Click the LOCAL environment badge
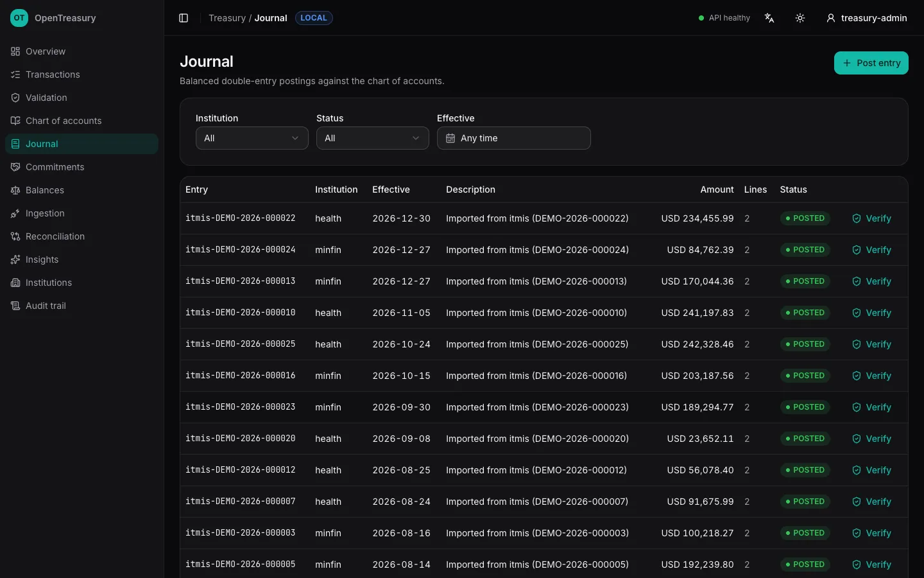 pos(314,18)
